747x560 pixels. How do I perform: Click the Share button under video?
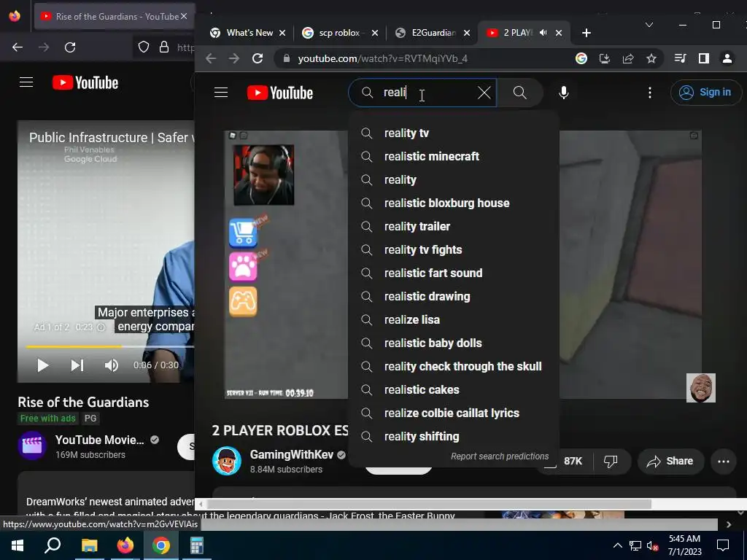(x=670, y=461)
